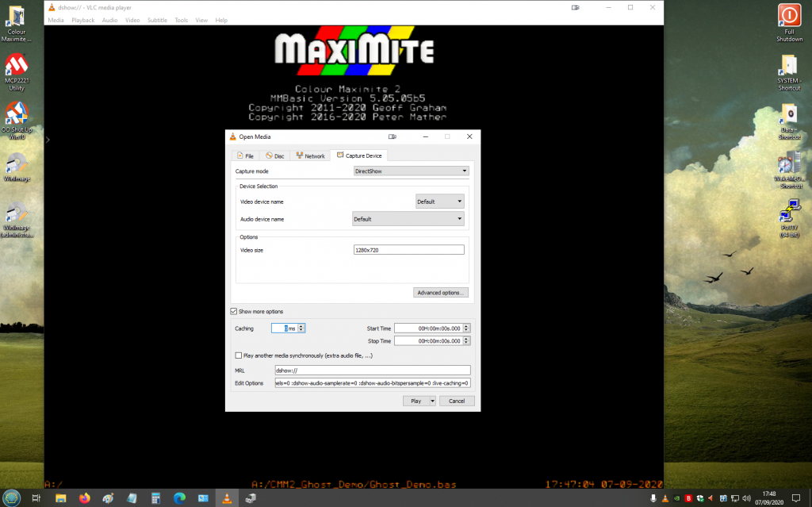Click the Full Shutdown desktop icon
This screenshot has height=507, width=812.
pos(789,23)
